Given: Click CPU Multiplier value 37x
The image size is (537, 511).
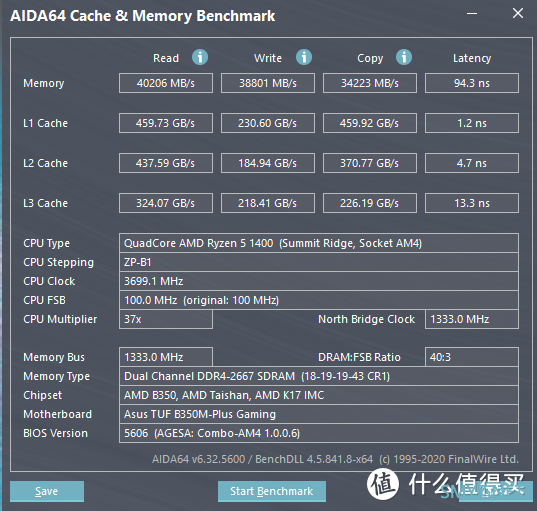Looking at the screenshot, I should [166, 319].
